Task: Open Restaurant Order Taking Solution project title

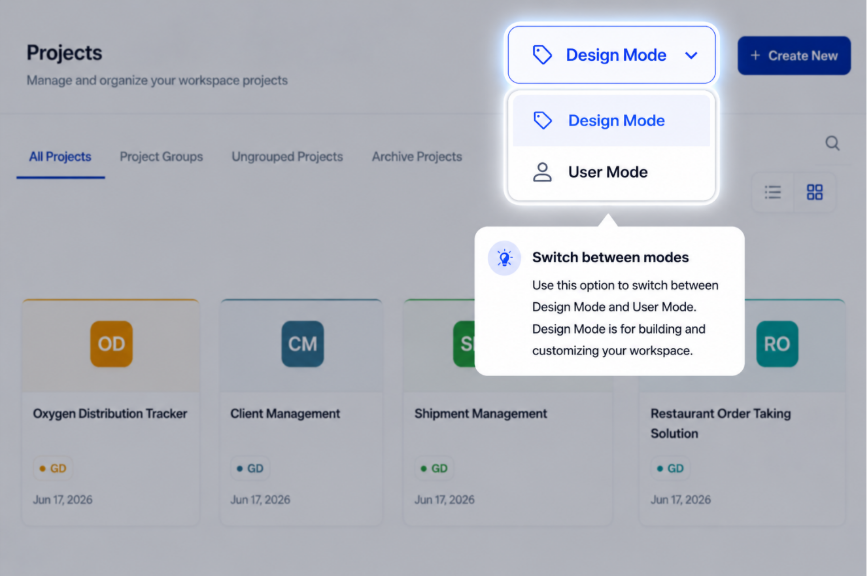Action: point(720,423)
